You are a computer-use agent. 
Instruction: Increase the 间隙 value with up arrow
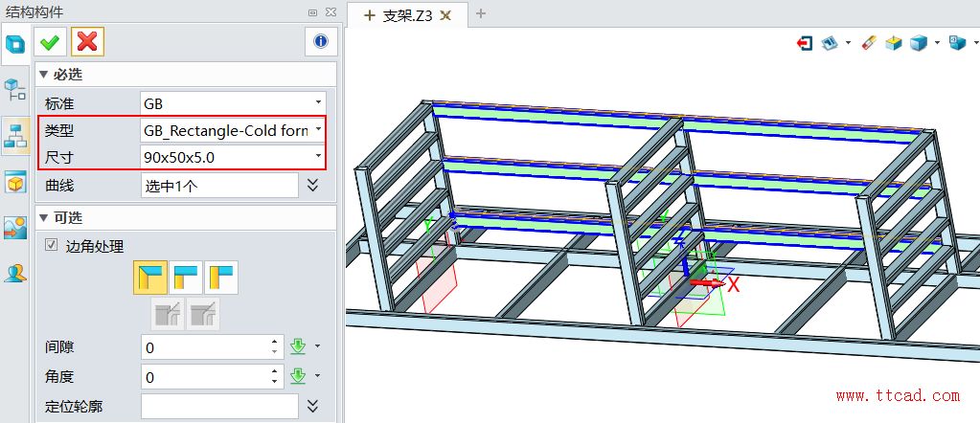[x=274, y=342]
